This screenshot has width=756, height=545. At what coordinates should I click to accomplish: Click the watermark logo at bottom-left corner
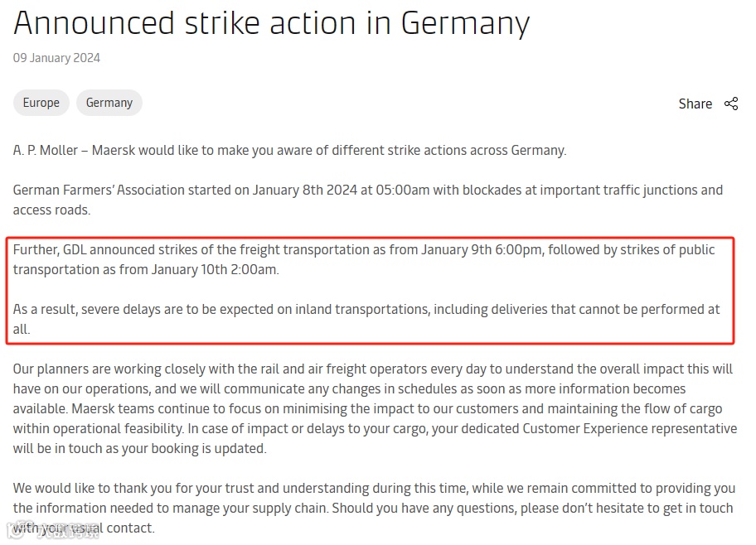[50, 531]
